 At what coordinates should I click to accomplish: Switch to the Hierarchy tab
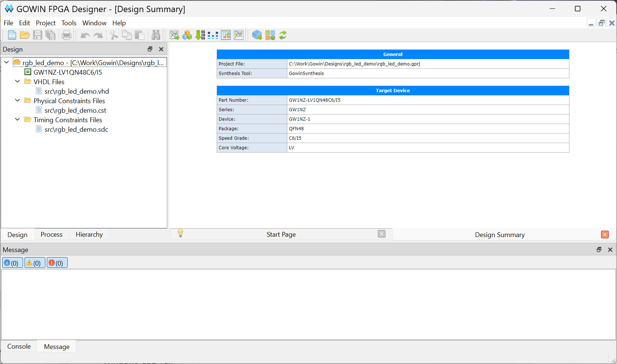pos(89,234)
